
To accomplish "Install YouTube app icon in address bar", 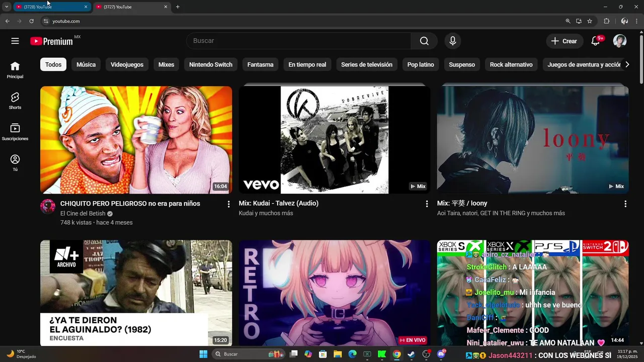I will [x=579, y=21].
